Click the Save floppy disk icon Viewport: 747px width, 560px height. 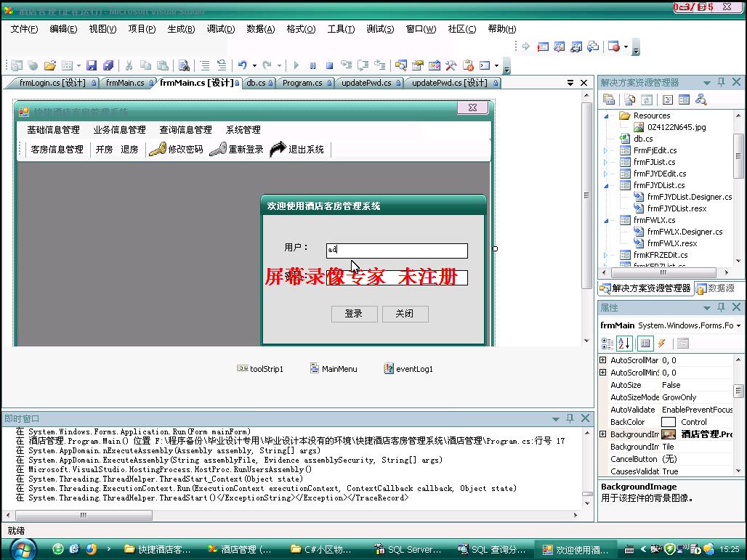[92, 65]
